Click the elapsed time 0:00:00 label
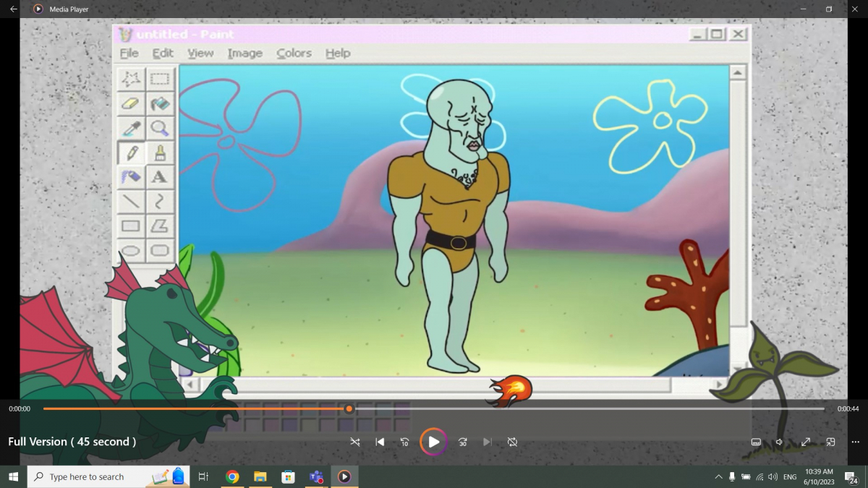This screenshot has height=488, width=868. coord(20,408)
